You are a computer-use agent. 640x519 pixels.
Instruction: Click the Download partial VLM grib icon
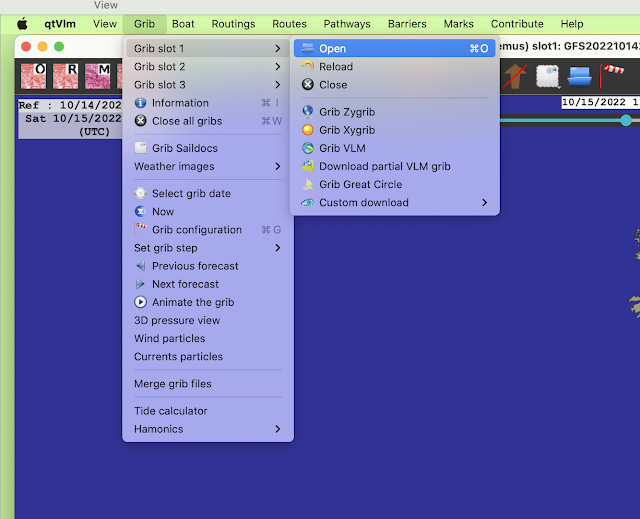[307, 166]
